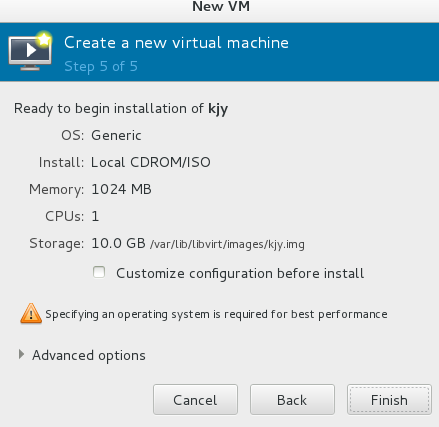Click the New VM window title
439x427 pixels.
coord(221,6)
